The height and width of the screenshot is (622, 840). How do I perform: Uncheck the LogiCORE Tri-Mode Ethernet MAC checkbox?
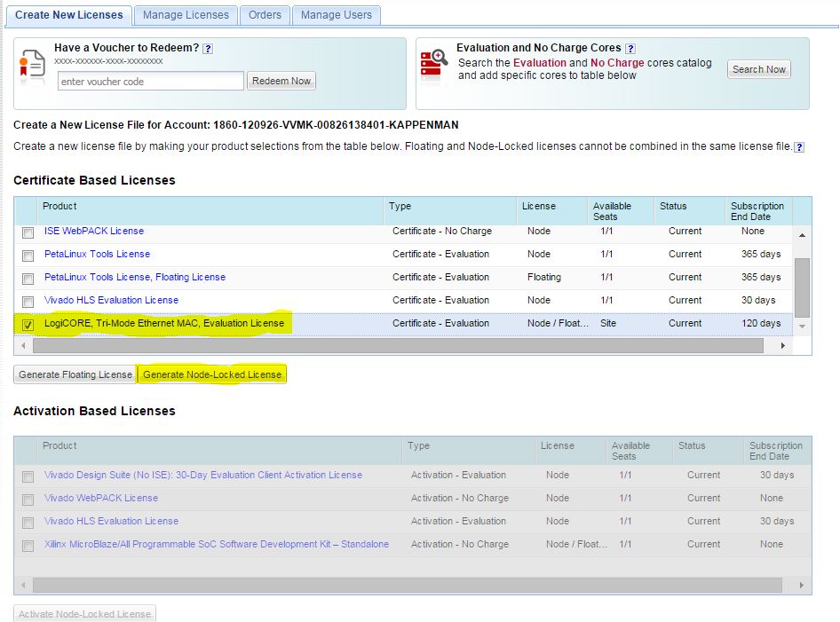[28, 325]
